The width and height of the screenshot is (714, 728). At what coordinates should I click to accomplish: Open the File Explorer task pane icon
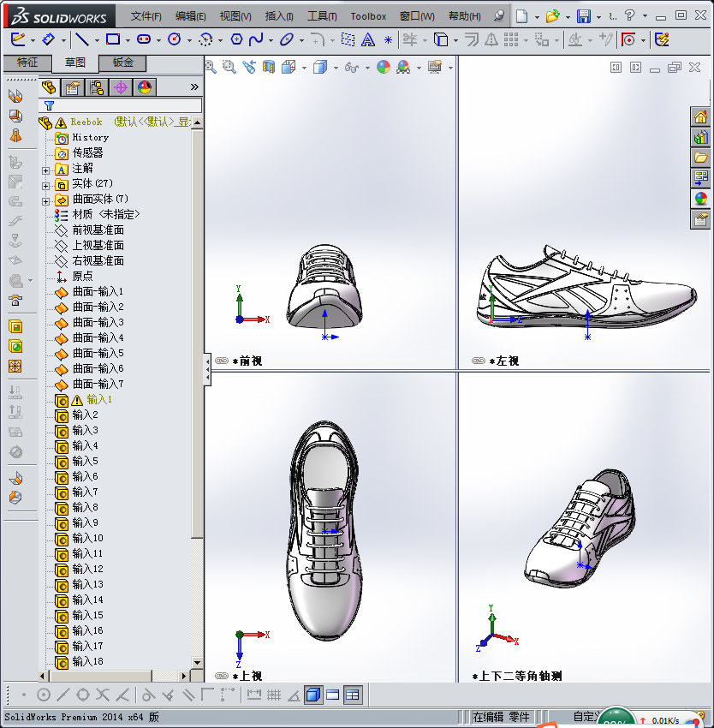tap(700, 158)
